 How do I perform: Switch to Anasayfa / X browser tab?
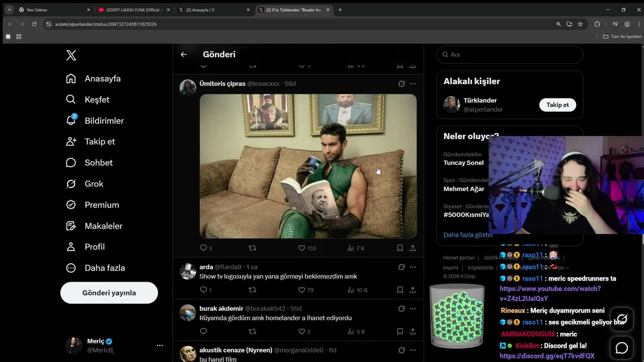[x=214, y=10]
